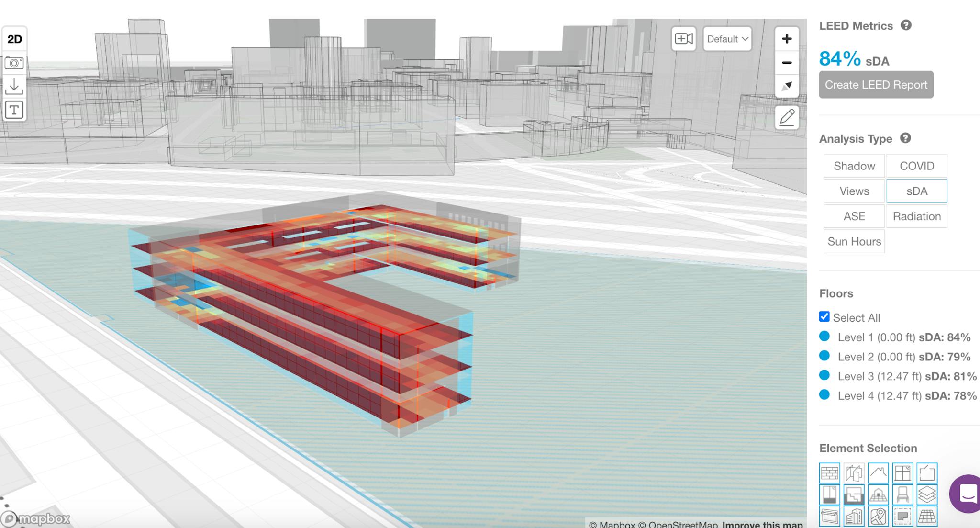Switch analysis type to Radiation

tap(916, 216)
